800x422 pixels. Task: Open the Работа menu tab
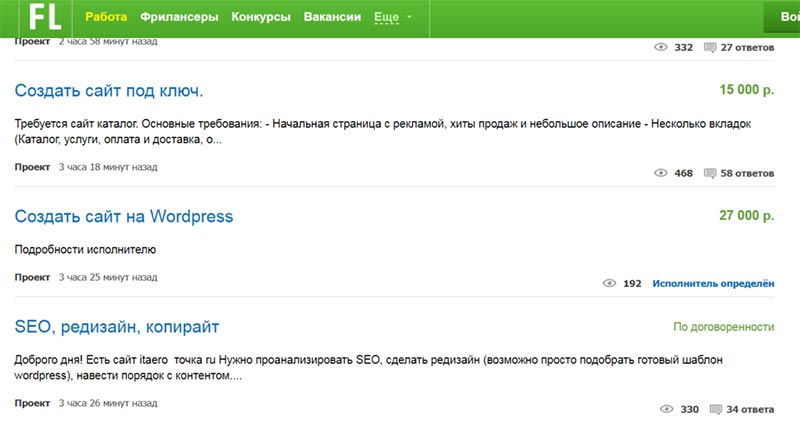[x=107, y=18]
